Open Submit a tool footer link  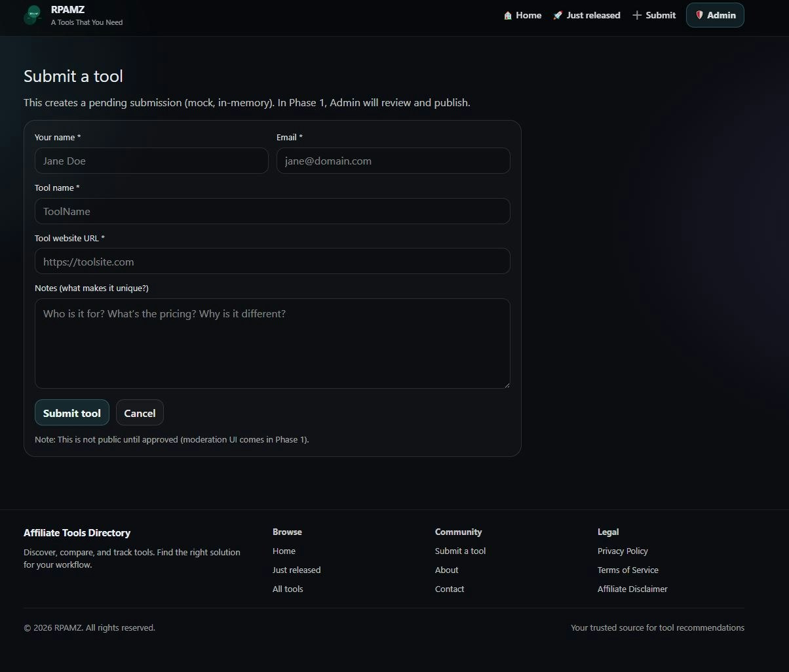[461, 551]
